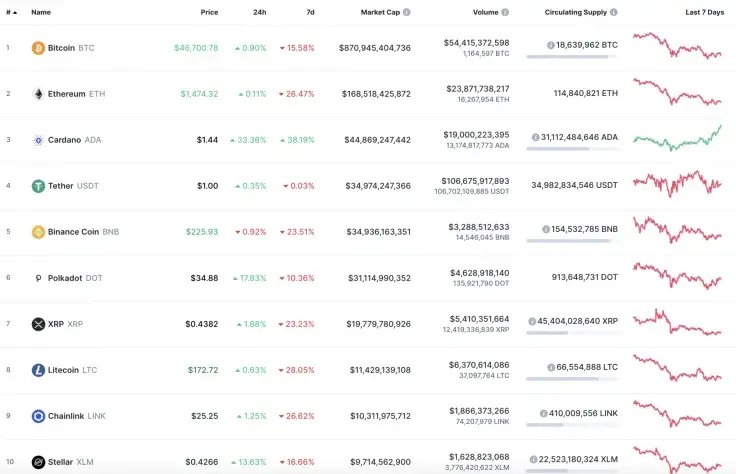This screenshot has width=736, height=474.
Task: Click the Cardano logo icon
Action: pos(38,140)
